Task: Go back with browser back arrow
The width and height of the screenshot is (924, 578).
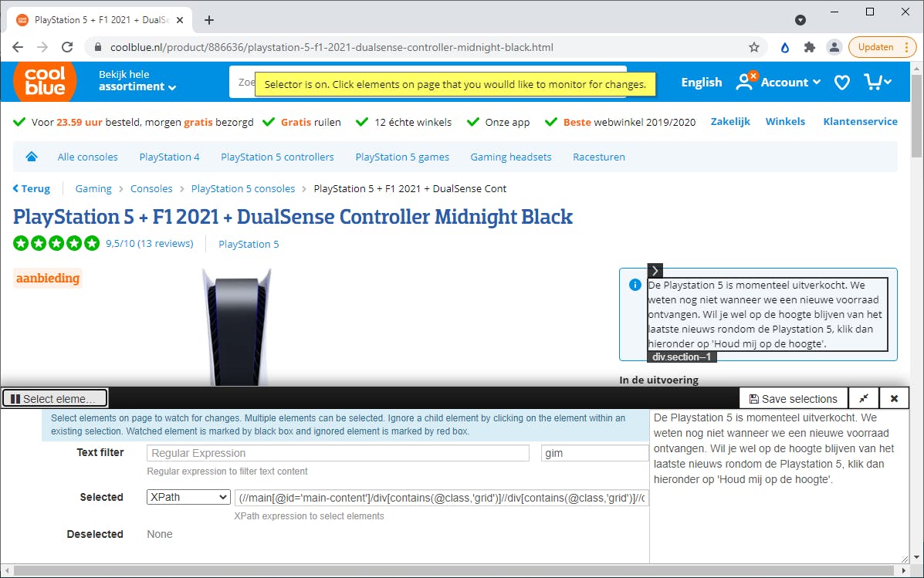Action: [18, 47]
